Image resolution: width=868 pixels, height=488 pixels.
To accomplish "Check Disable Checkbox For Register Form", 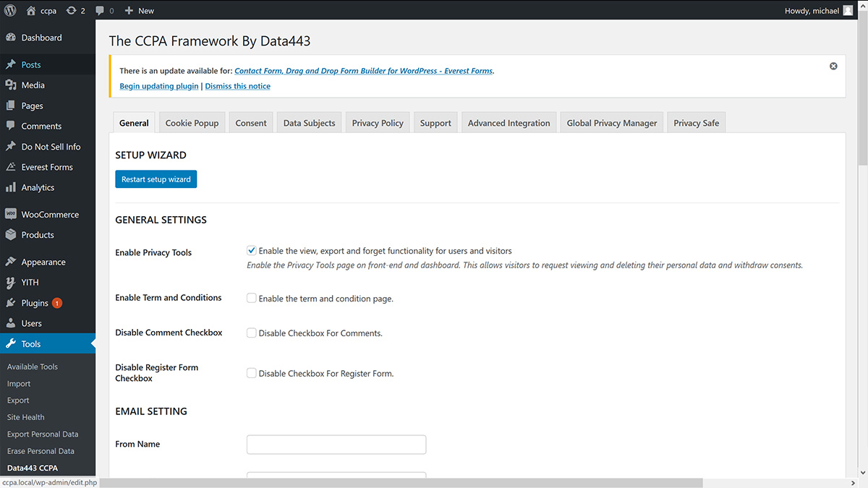I will coord(252,373).
